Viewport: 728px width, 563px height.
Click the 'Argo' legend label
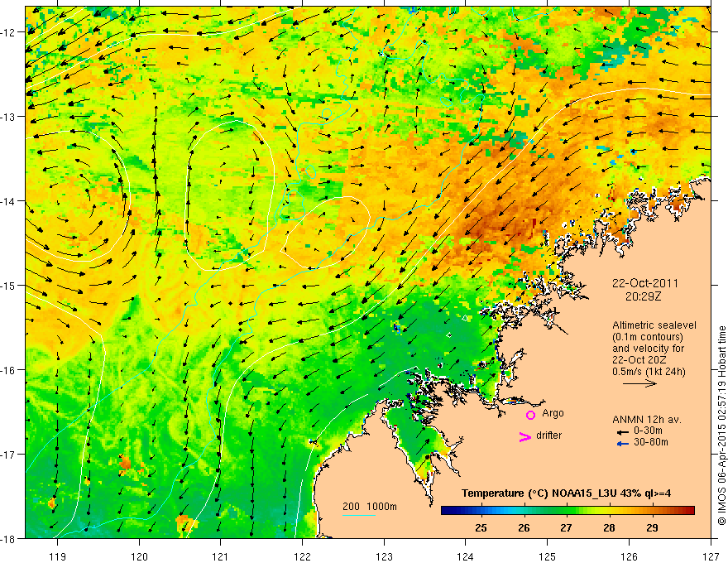553,413
